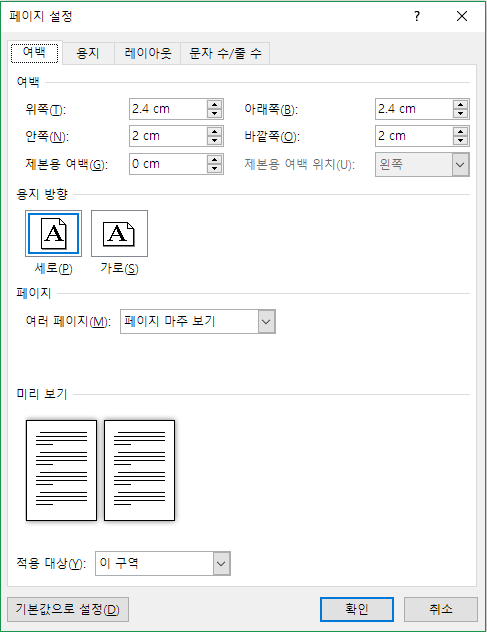Open the 적용 대상 dropdown
Image resolution: width=487 pixels, height=632 pixels.
(163, 563)
